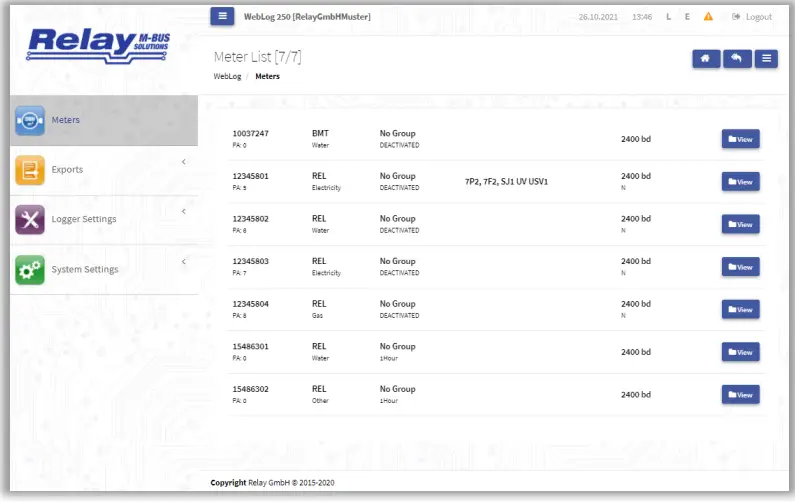Click the orange warning triangle icon
Viewport: 795px width, 502px height.
coord(708,17)
